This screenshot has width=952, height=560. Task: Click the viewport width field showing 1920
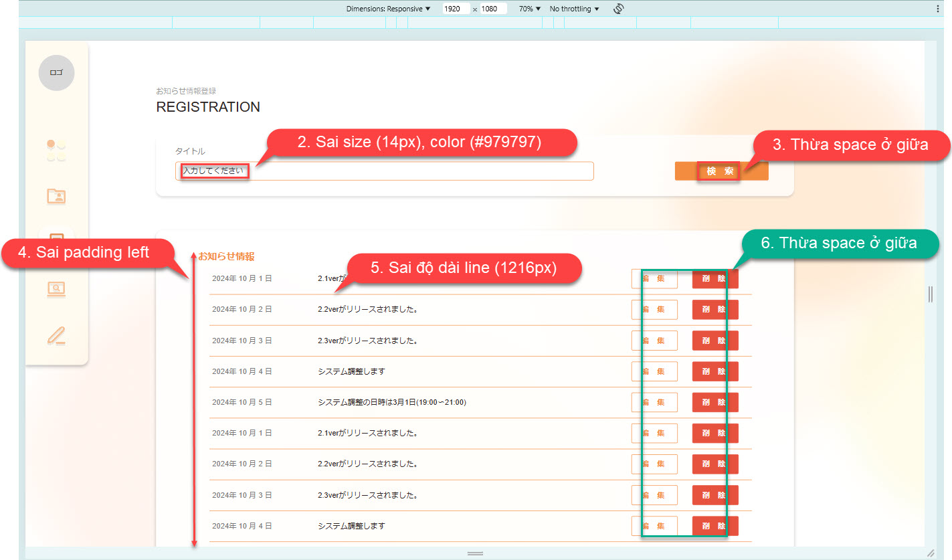(455, 9)
